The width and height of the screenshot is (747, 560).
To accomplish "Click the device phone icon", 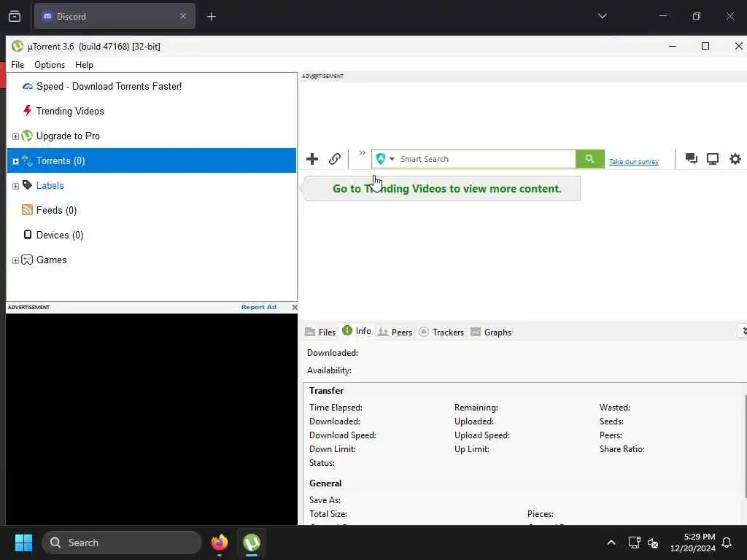I will (28, 234).
